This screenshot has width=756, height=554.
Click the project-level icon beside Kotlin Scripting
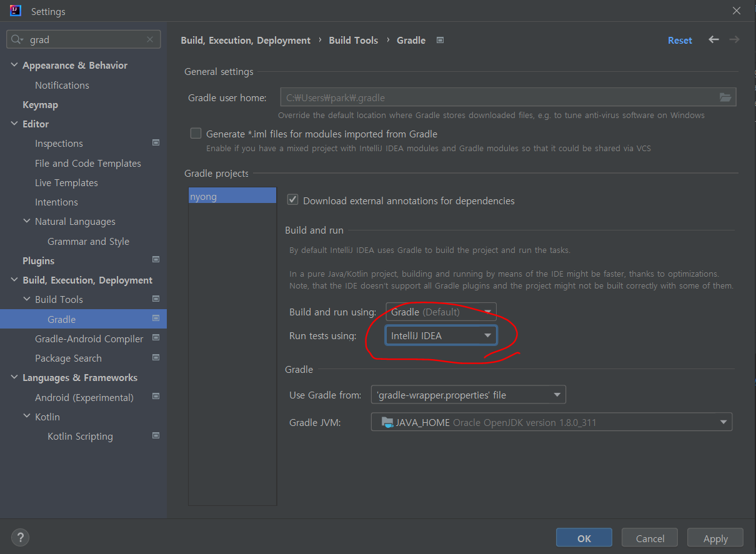click(x=156, y=436)
